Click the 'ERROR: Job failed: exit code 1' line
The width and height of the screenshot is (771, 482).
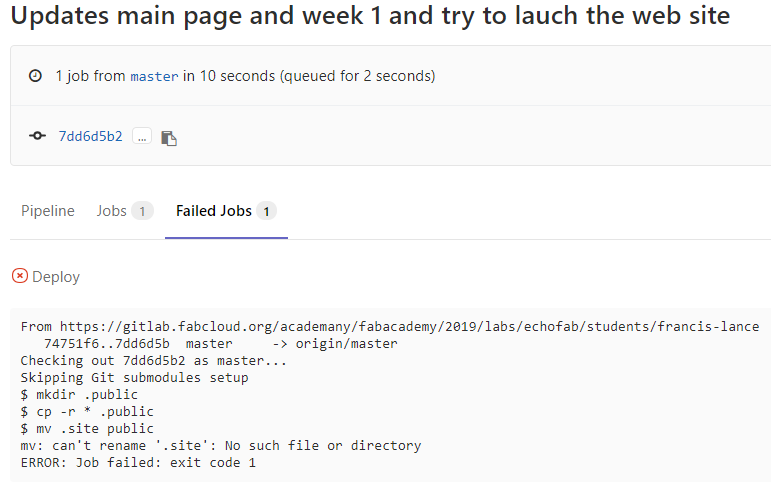[x=138, y=463]
